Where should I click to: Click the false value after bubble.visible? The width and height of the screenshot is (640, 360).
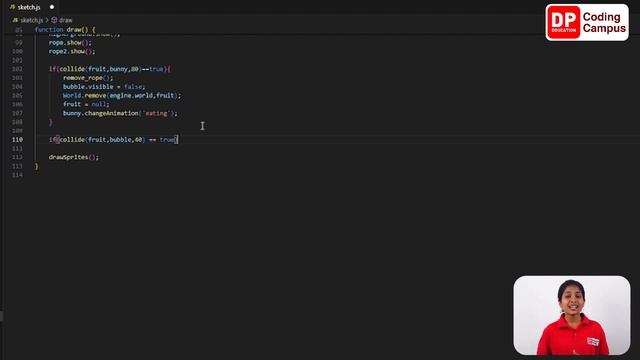(x=133, y=87)
